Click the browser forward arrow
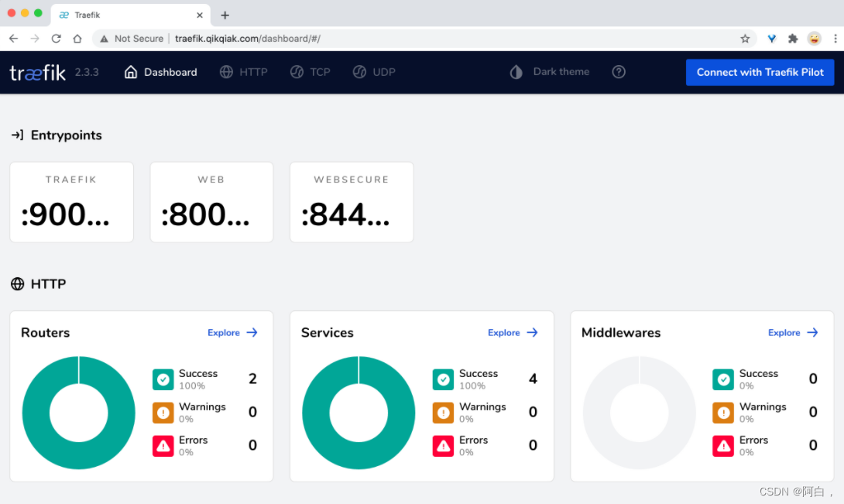The width and height of the screenshot is (844, 504). click(35, 38)
